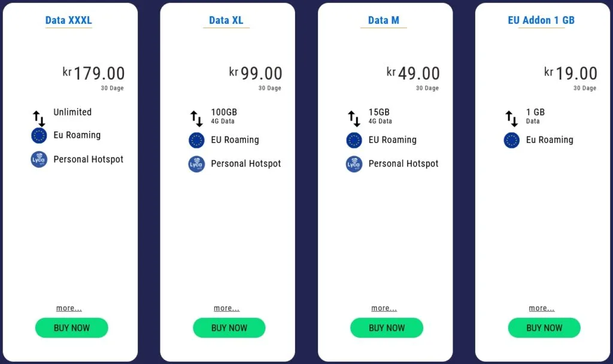This screenshot has height=364, width=613.
Task: Click the EU flag icon in Data XXXL
Action: [39, 135]
